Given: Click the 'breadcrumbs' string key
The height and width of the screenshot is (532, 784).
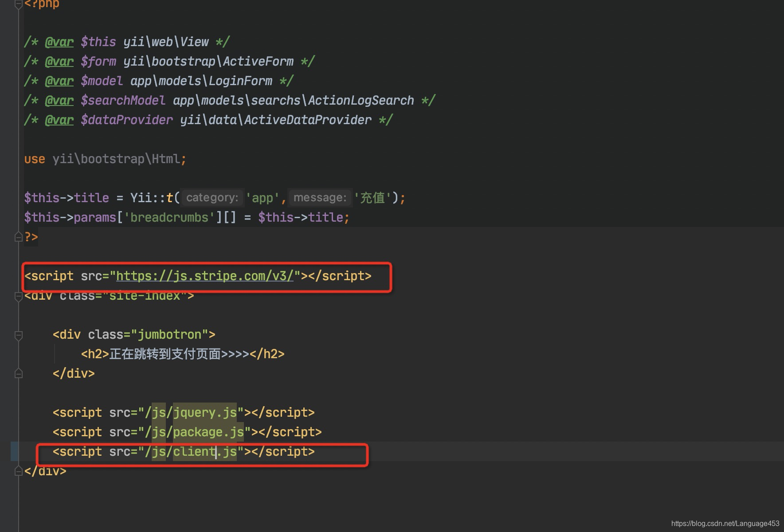Looking at the screenshot, I should coord(169,217).
